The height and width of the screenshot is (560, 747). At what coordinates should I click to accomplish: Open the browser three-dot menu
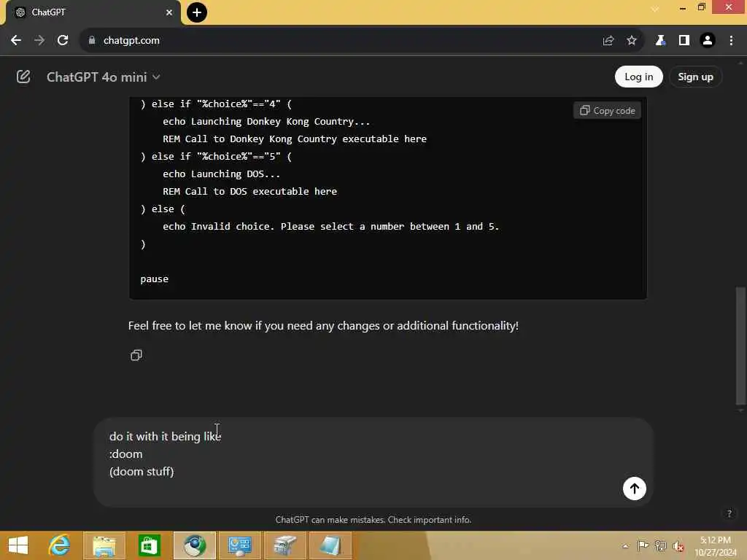(x=731, y=41)
